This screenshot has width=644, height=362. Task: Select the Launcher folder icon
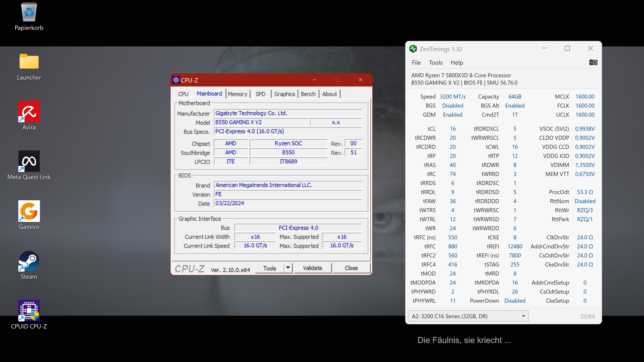coord(29,62)
